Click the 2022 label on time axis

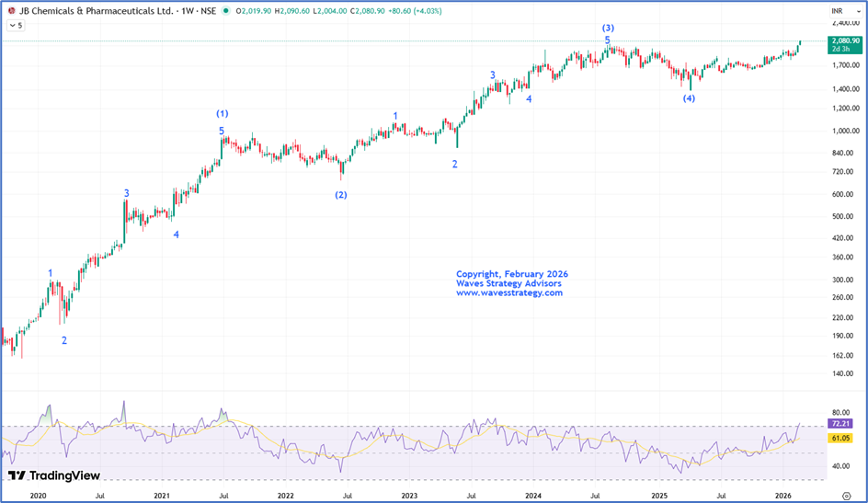[286, 496]
